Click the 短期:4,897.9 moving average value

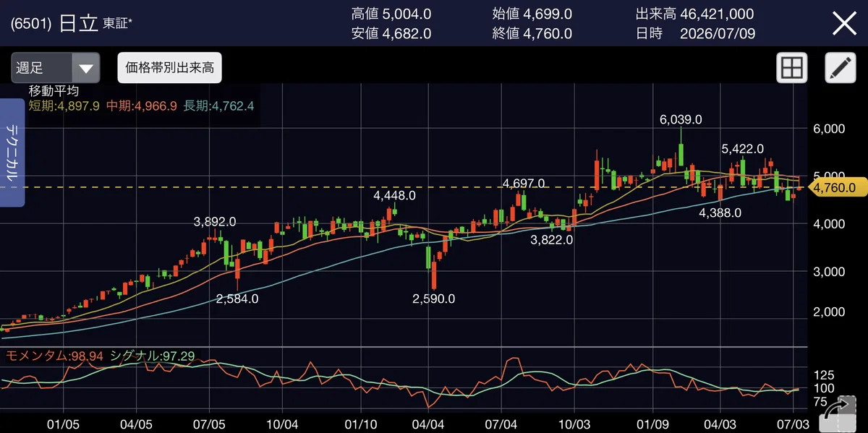pos(64,106)
